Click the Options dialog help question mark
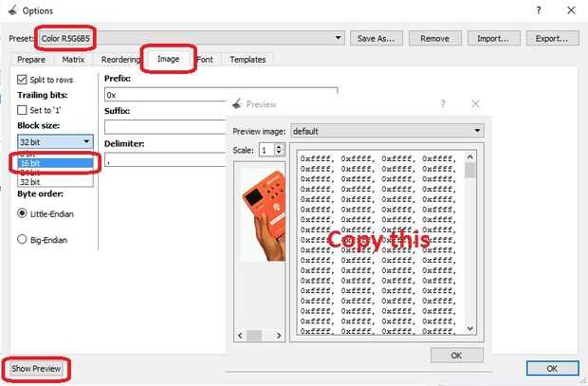 (539, 10)
